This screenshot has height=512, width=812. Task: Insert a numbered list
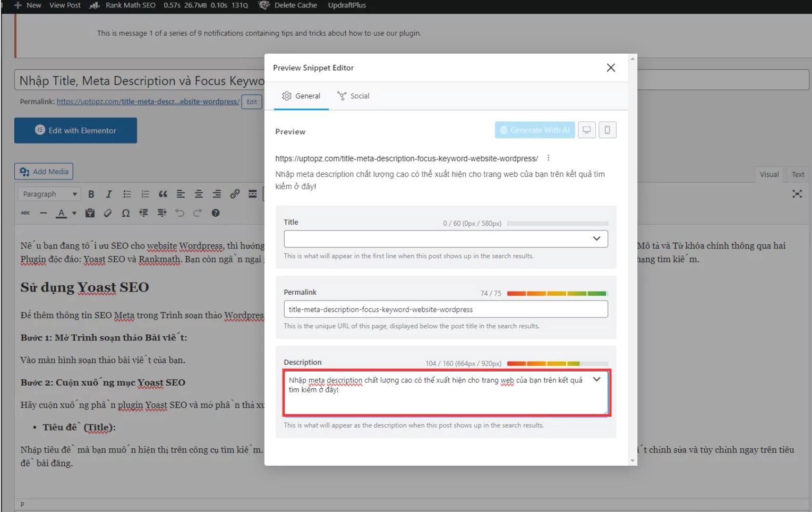145,194
